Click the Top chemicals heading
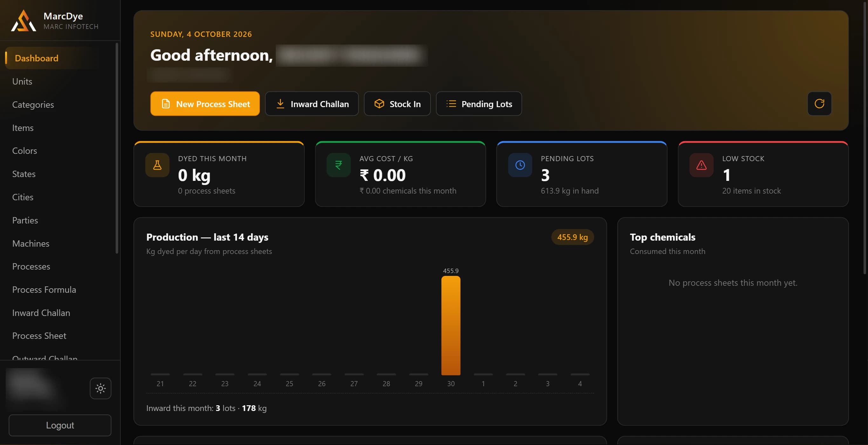Viewport: 868px width, 445px height. tap(662, 237)
